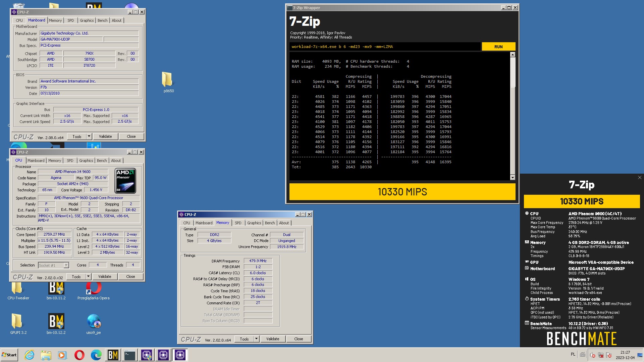The image size is (644, 362).
Task: Switch to SPD tab in Mainboard CPU-Z window
Action: tap(70, 20)
